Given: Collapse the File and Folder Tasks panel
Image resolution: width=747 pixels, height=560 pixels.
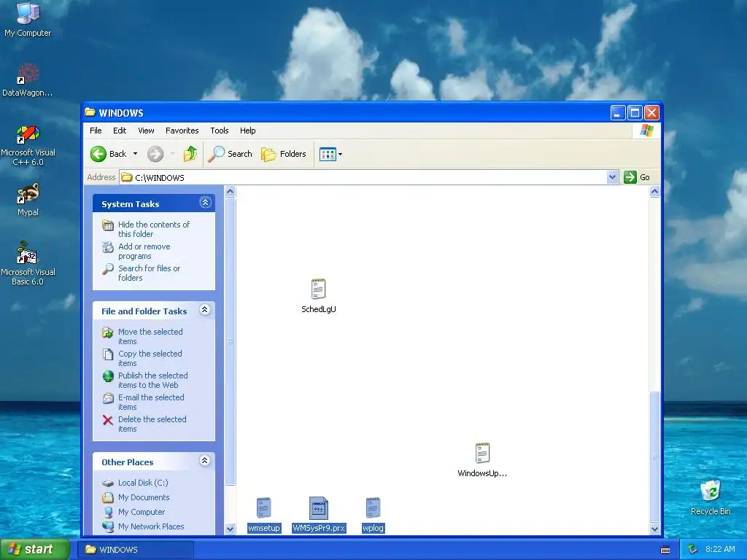Looking at the screenshot, I should [x=205, y=310].
